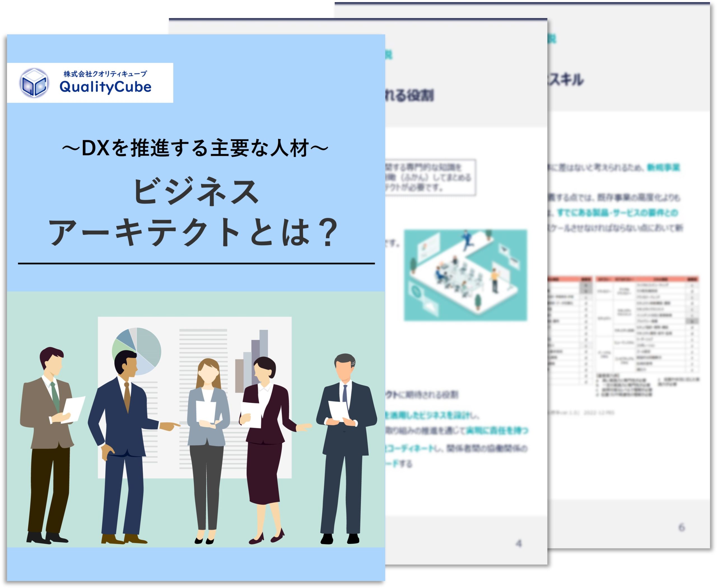Click the れる役割 heading on the middle page
The image size is (717, 588).
pyautogui.click(x=410, y=96)
